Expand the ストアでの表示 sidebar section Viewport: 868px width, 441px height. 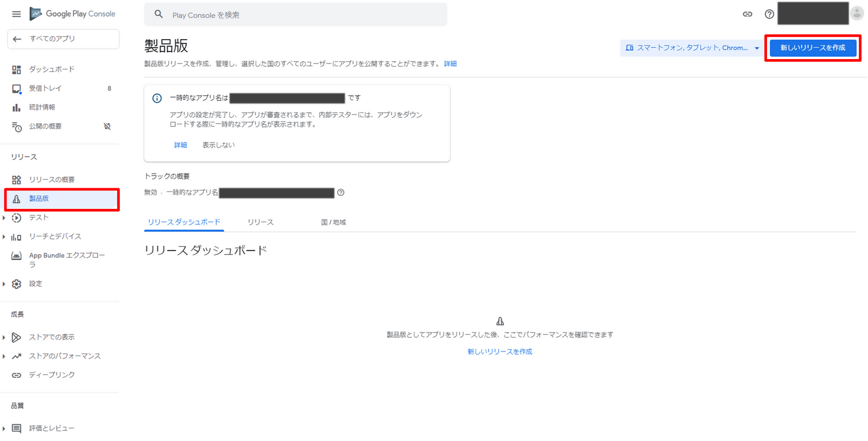pyautogui.click(x=4, y=337)
